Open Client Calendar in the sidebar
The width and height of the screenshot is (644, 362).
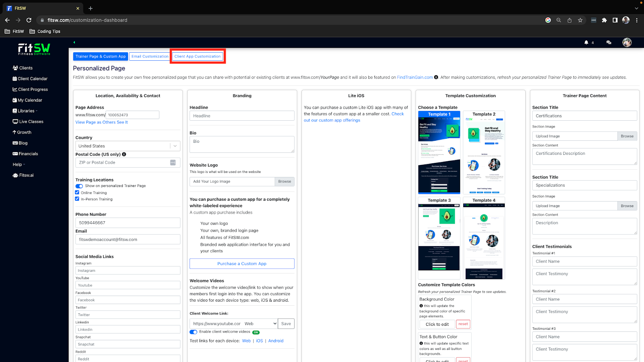[30, 79]
